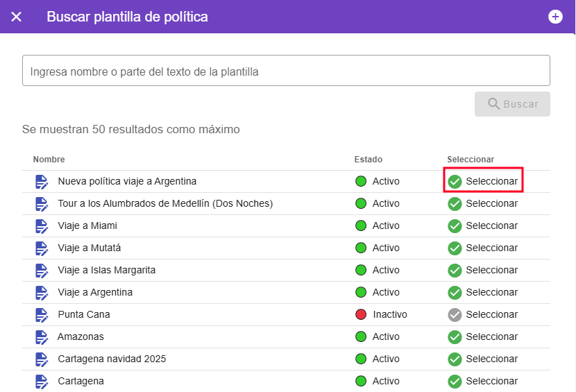Select the Viaje a Miami template
The width and height of the screenshot is (576, 392).
[483, 225]
